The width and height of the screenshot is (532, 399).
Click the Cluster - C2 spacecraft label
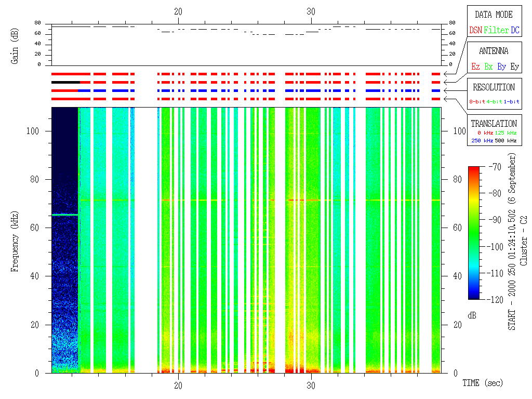pos(524,244)
